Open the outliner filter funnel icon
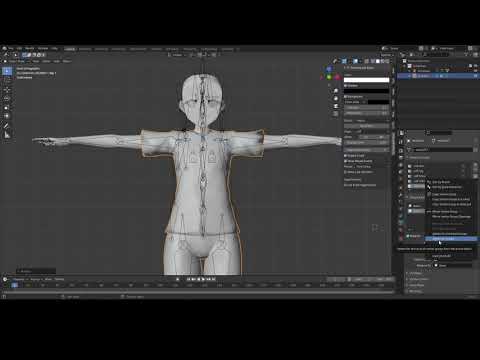The image size is (480, 360). pos(466,55)
